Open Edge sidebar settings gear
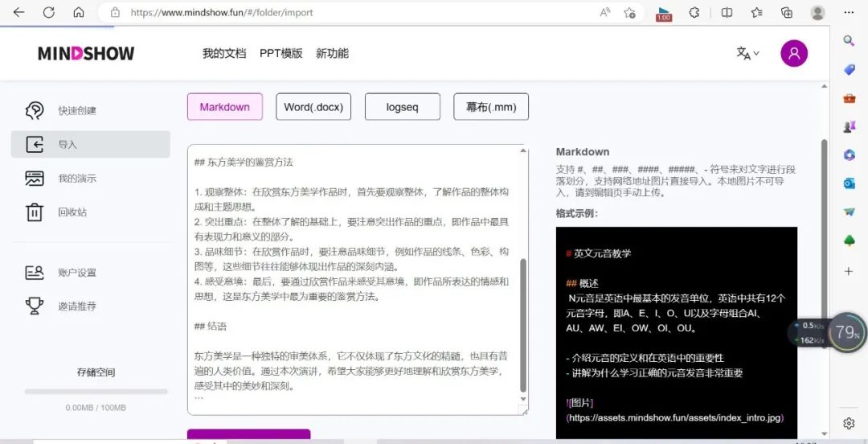This screenshot has width=868, height=444. coord(849,424)
